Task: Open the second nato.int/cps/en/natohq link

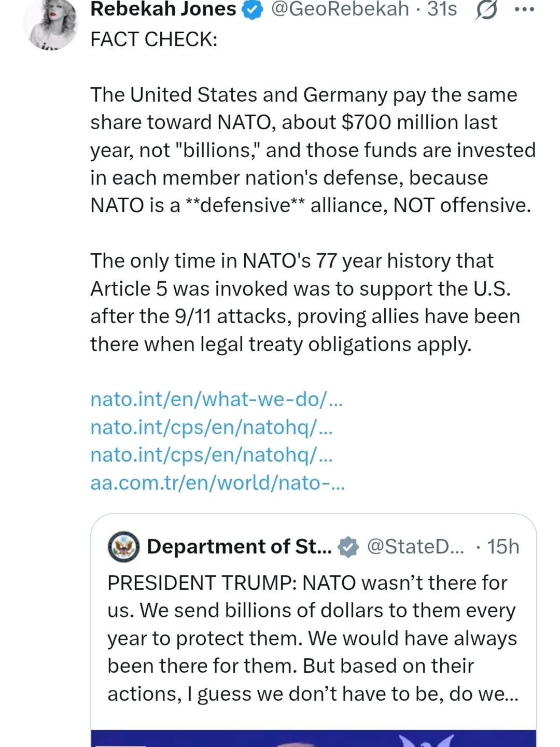Action: coord(212,455)
